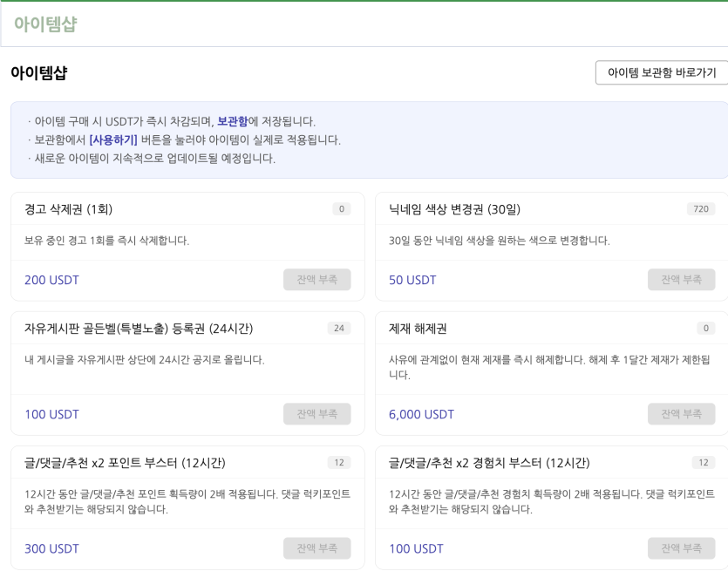Select 글/댓글/추천 x2 경험치 부스터 title
Image resolution: width=728 pixels, height=571 pixels.
(x=489, y=463)
